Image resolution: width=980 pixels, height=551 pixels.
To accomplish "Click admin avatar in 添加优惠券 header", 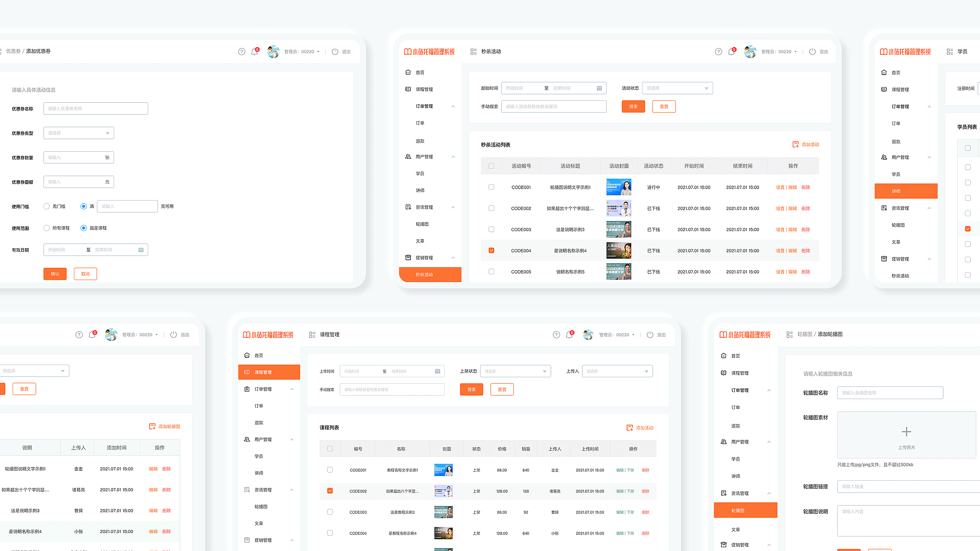I will (273, 52).
